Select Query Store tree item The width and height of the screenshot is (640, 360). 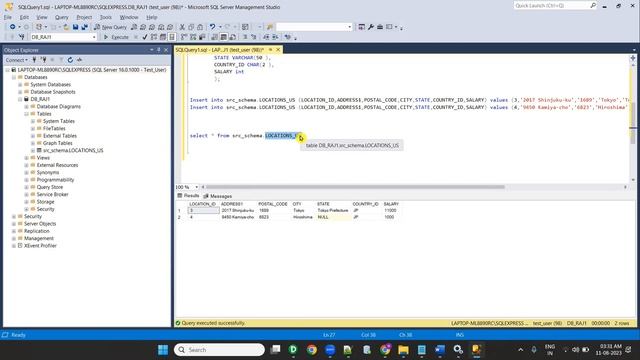[49, 187]
